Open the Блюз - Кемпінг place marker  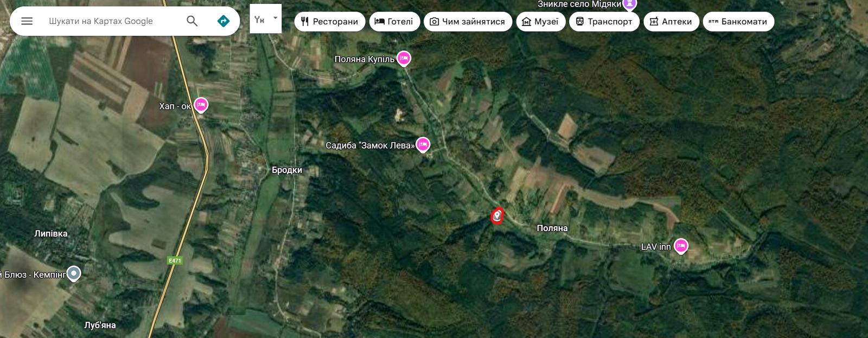coord(74,274)
